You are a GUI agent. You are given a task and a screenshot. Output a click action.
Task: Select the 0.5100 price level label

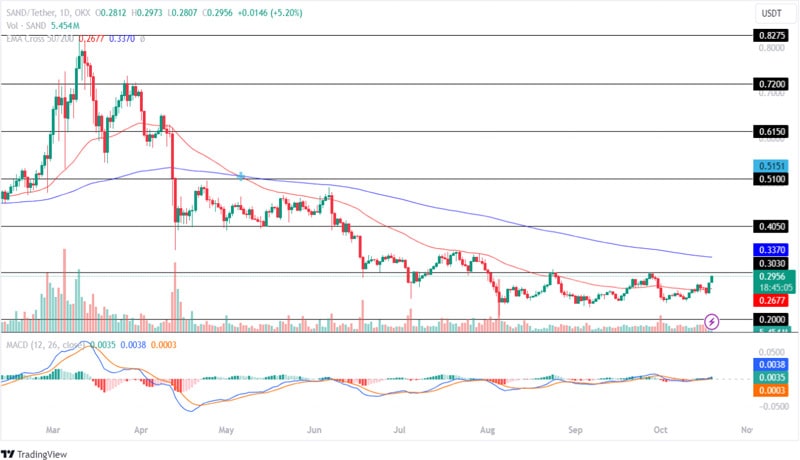point(770,179)
